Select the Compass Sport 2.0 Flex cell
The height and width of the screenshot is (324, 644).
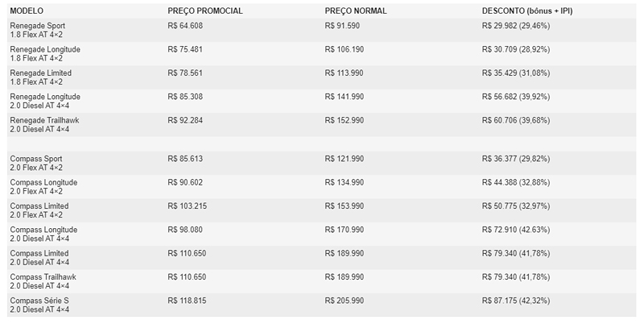(x=37, y=163)
